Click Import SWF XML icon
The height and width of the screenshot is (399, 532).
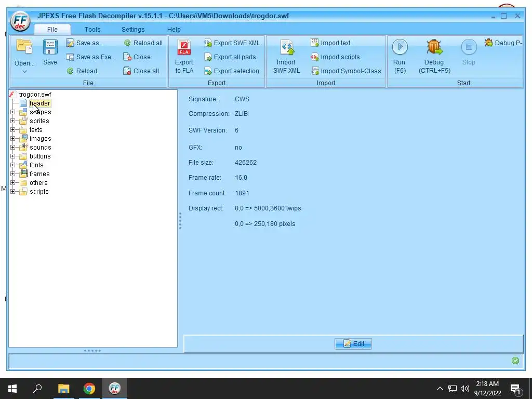[x=287, y=47]
